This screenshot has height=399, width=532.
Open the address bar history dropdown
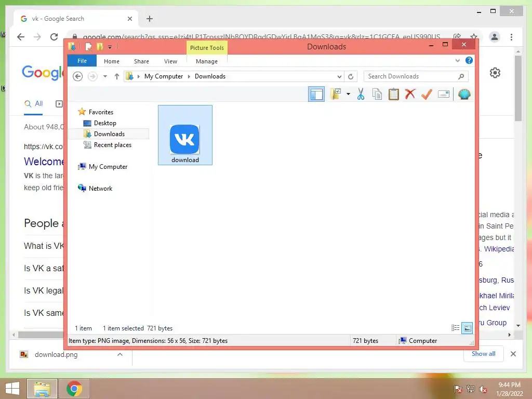click(339, 76)
